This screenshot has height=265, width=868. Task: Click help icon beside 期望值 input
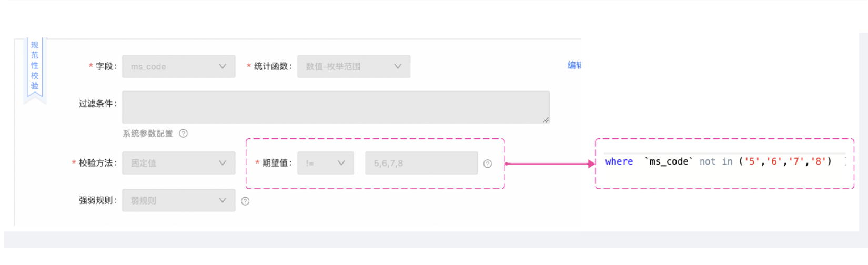pos(488,164)
